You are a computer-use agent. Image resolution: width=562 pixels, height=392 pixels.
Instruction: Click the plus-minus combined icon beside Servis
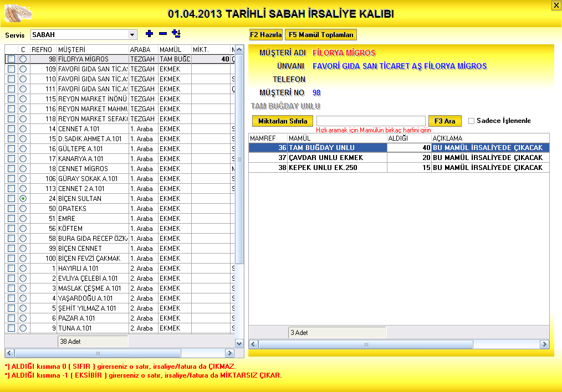click(x=176, y=34)
